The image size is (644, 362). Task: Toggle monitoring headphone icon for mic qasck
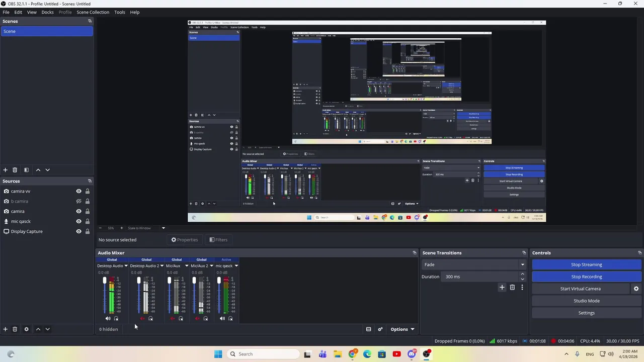tap(230, 319)
